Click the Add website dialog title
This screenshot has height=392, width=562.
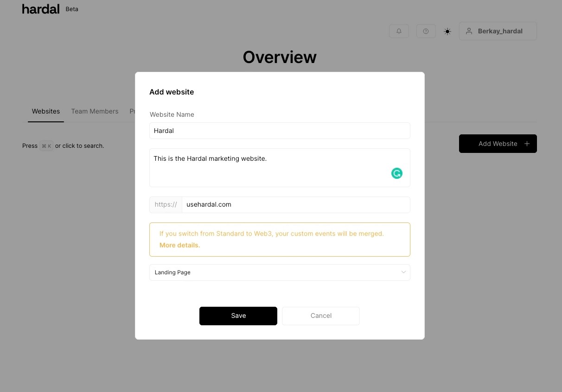tap(172, 92)
